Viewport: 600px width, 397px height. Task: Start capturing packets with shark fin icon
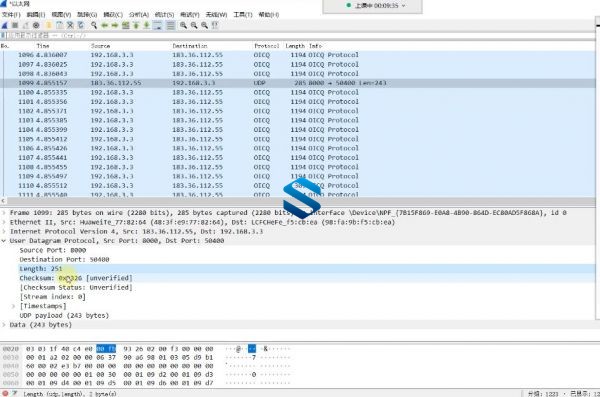tap(5, 25)
